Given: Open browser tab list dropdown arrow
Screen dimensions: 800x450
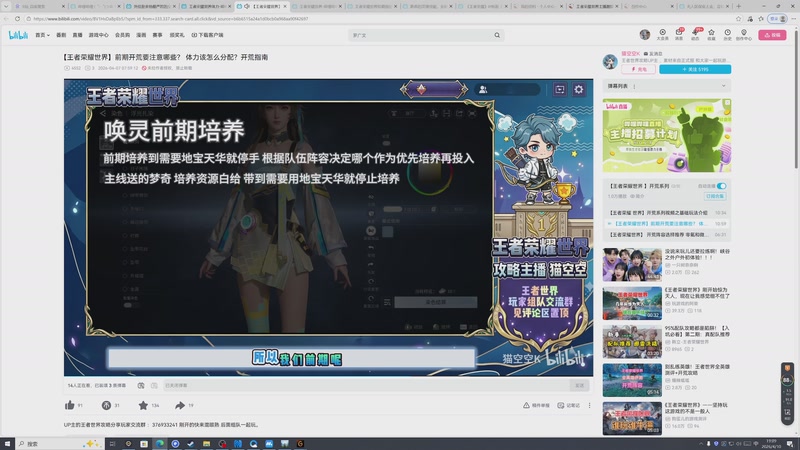Looking at the screenshot, I should (6, 6).
